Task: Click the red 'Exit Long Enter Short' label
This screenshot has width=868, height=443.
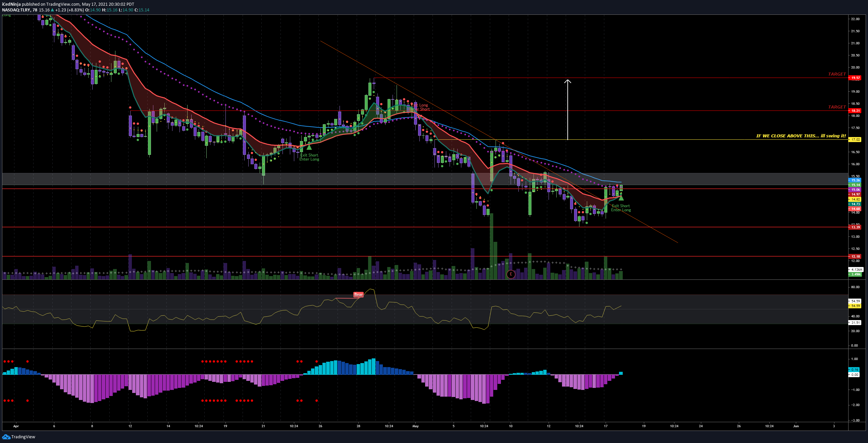Action: pos(420,107)
